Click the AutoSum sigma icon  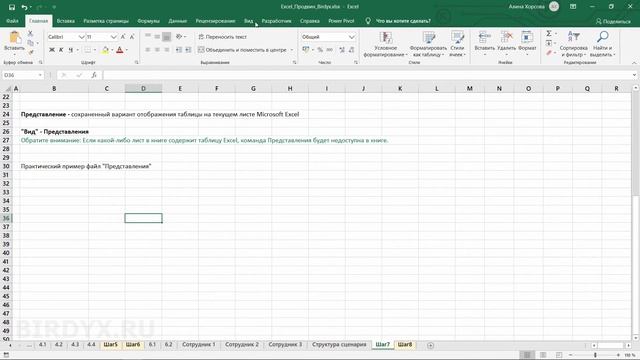click(x=549, y=33)
